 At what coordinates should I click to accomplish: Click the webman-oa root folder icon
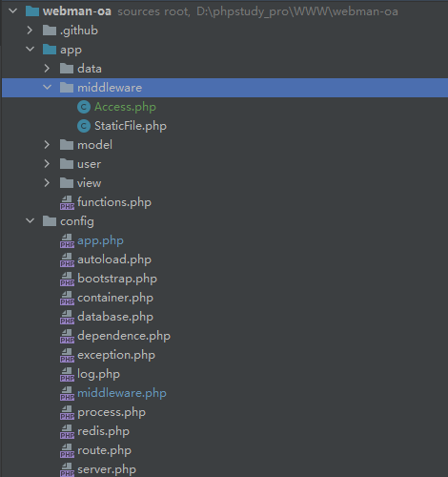32,11
